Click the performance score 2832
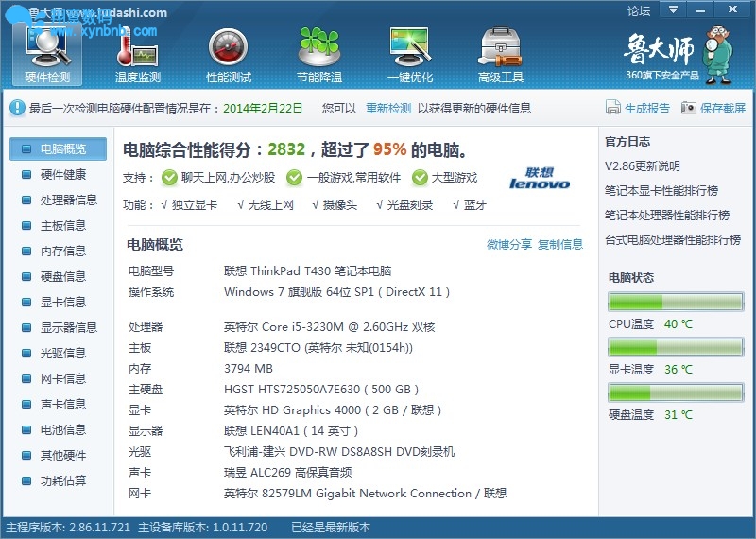The image size is (756, 539). [x=286, y=149]
